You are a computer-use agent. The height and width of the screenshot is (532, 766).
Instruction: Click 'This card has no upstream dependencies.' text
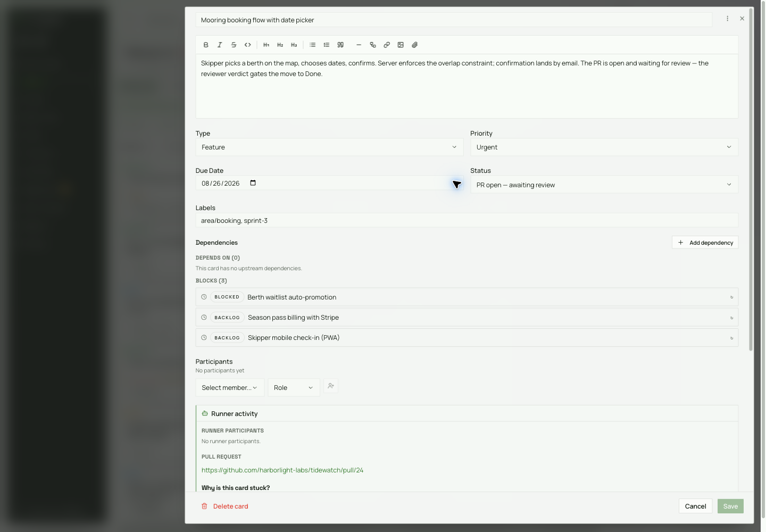[248, 269]
